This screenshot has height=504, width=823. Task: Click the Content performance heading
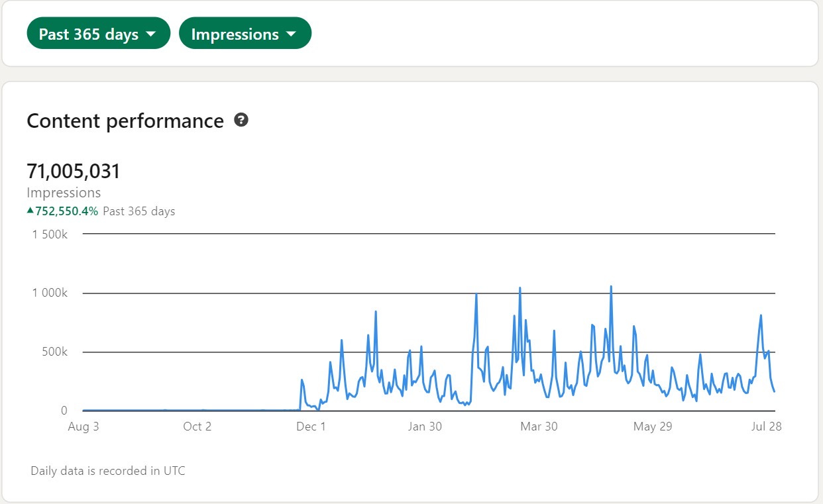(x=125, y=121)
